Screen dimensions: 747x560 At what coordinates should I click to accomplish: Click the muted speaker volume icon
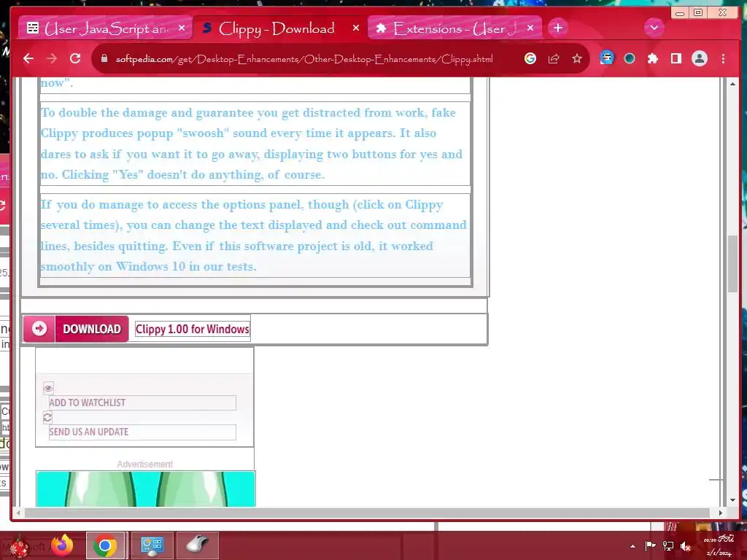coord(686,546)
